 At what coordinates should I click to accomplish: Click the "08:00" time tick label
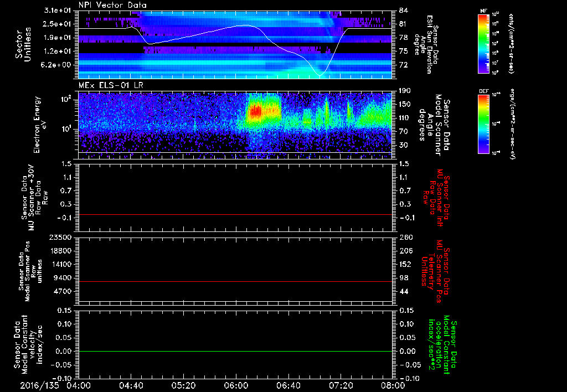point(393,385)
